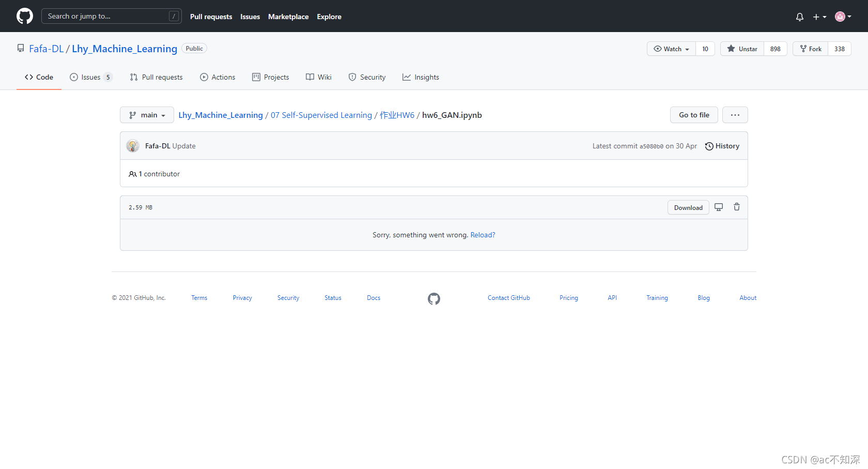
Task: Open the Actions tab
Action: [218, 77]
